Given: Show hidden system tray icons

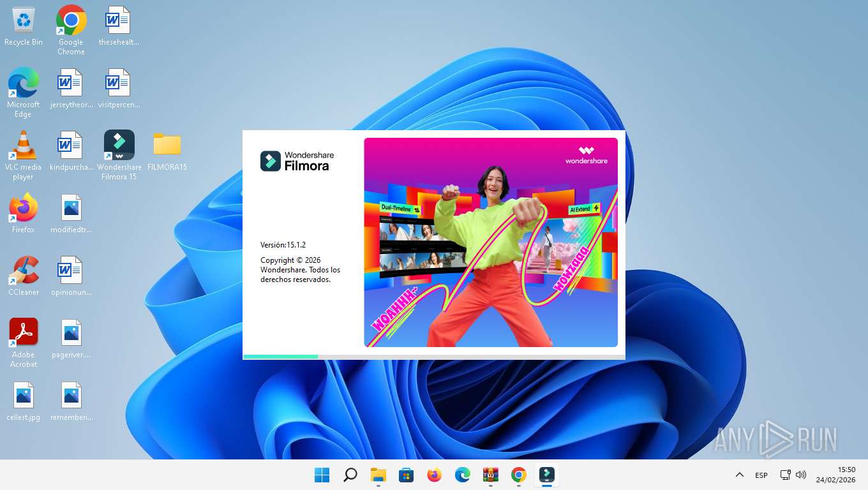Looking at the screenshot, I should (x=740, y=475).
